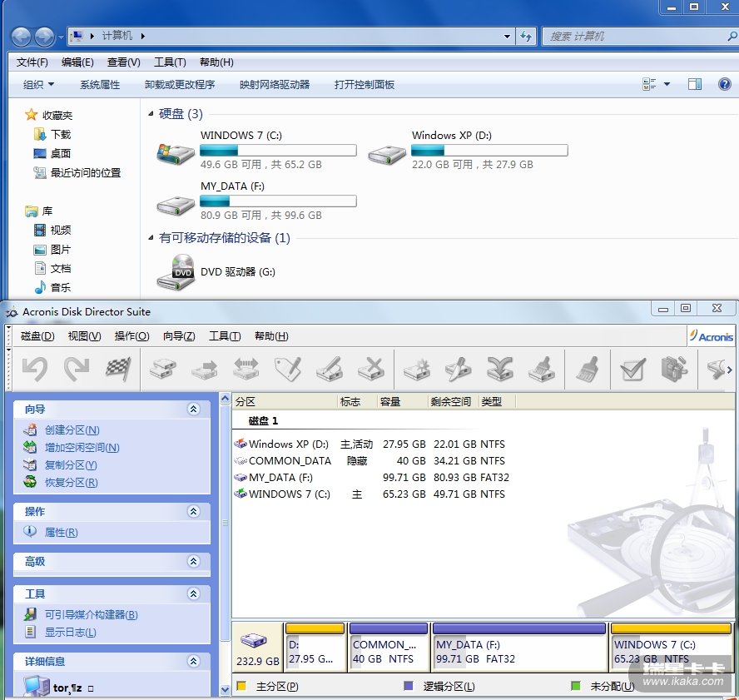739x700 pixels.
Task: Click the 系统属性 toolbar button
Action: 100,85
